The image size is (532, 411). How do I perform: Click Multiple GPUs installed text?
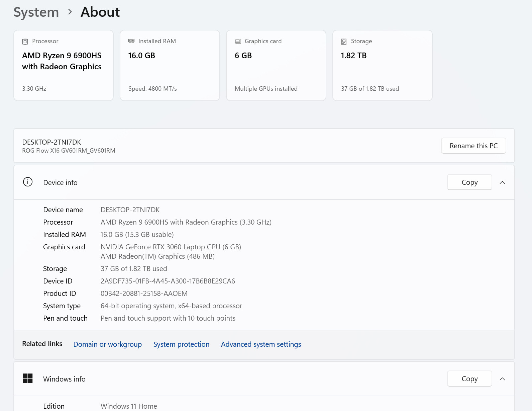[x=266, y=89]
